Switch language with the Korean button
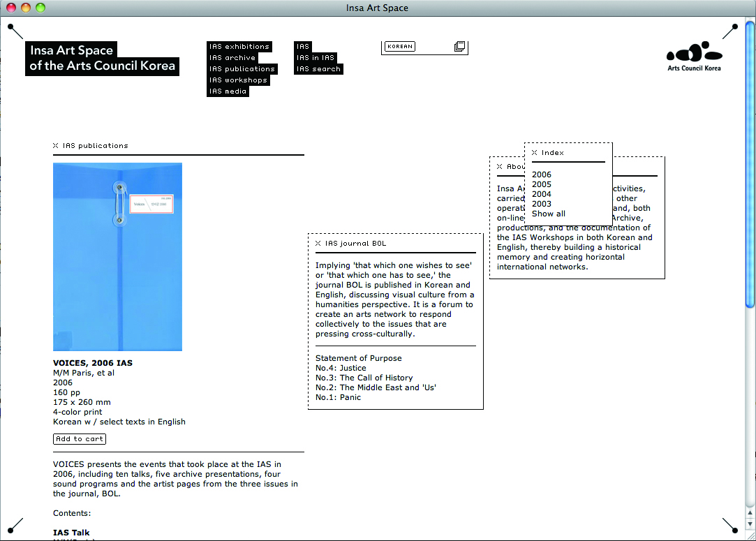The image size is (756, 541). (x=400, y=47)
